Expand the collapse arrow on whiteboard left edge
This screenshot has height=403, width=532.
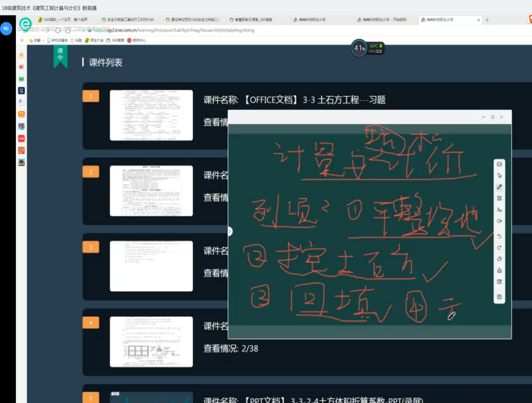point(230,232)
